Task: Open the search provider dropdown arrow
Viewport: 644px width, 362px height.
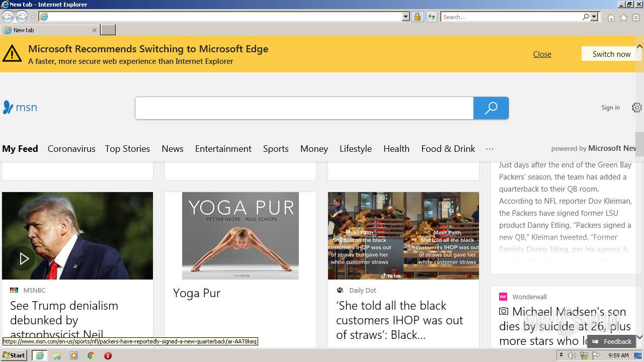Action: pyautogui.click(x=594, y=17)
